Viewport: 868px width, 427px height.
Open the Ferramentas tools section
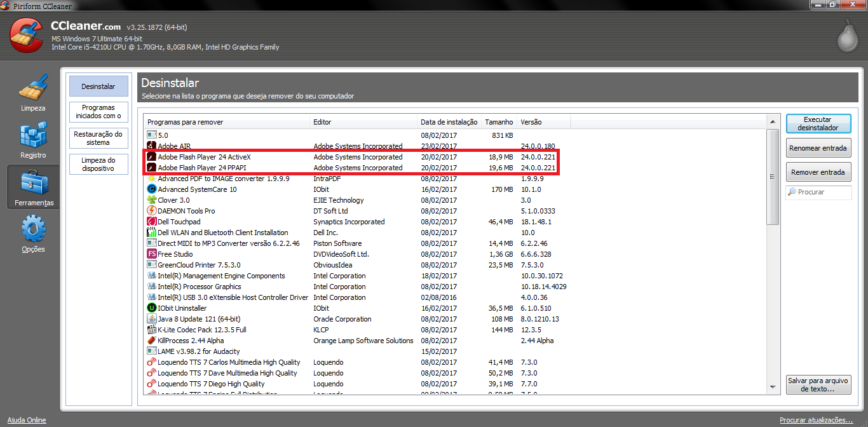34,188
